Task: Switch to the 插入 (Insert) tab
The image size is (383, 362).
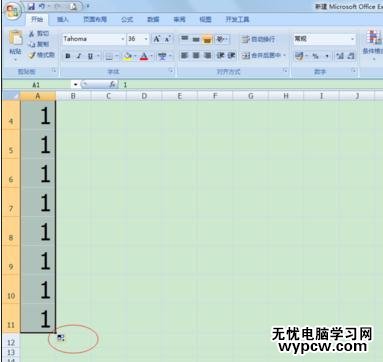Action: tap(62, 20)
